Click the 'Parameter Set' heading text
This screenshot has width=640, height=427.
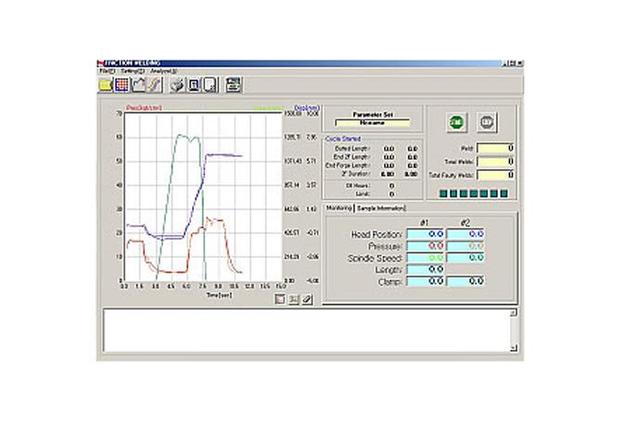coord(373,115)
